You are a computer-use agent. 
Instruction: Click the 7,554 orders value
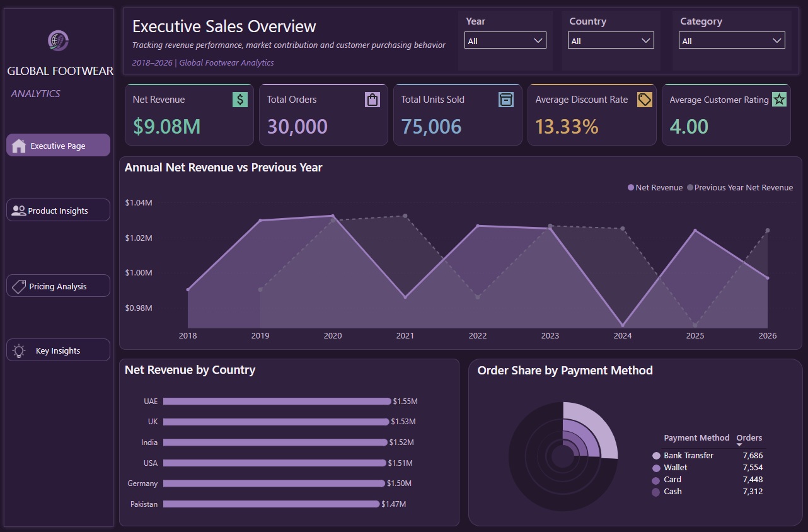[753, 468]
